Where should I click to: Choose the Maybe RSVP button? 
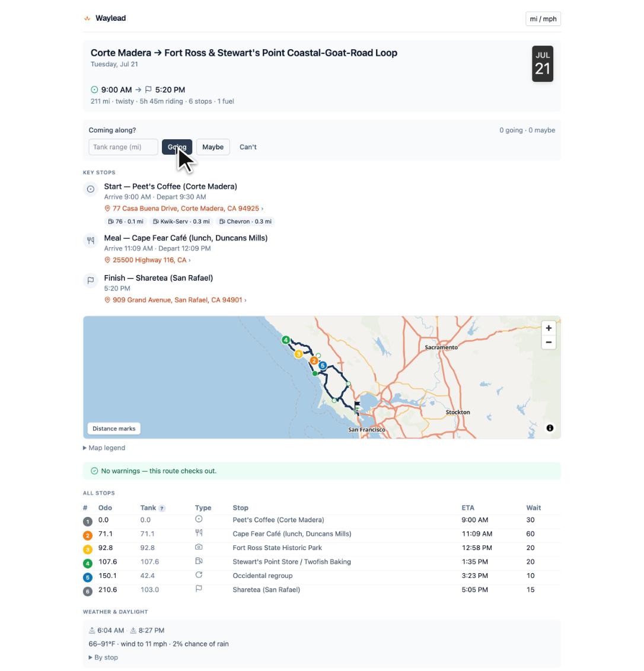[x=213, y=147]
